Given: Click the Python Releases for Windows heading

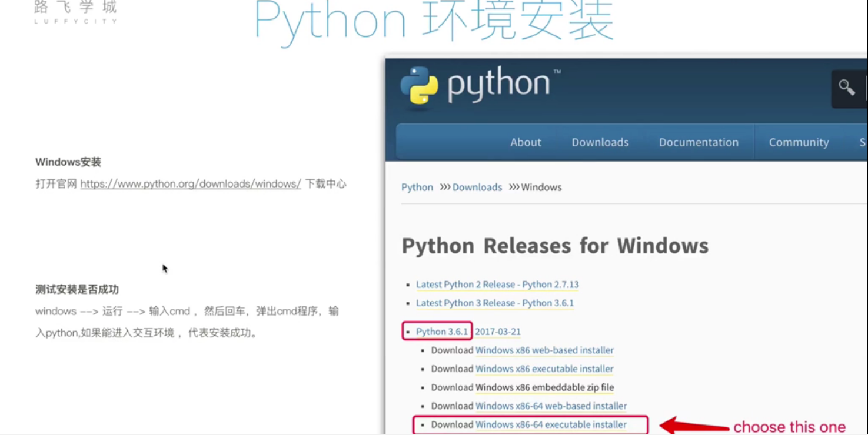Looking at the screenshot, I should (555, 246).
